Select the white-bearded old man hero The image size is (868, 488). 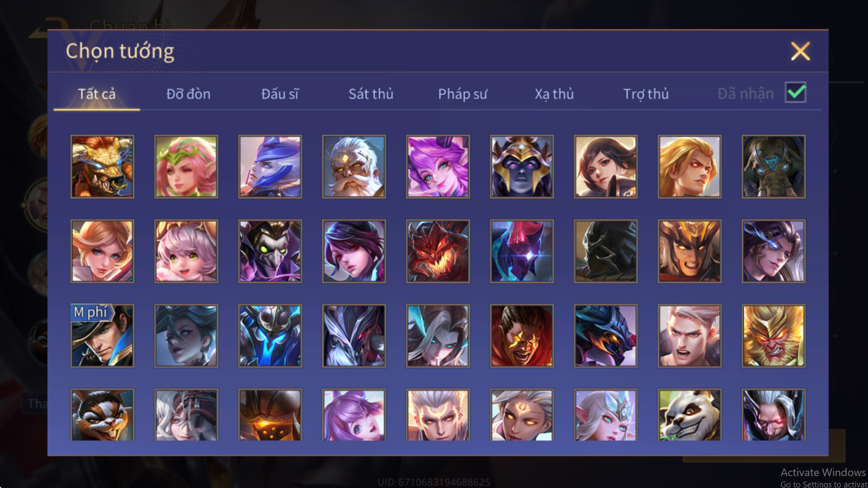[x=354, y=166]
